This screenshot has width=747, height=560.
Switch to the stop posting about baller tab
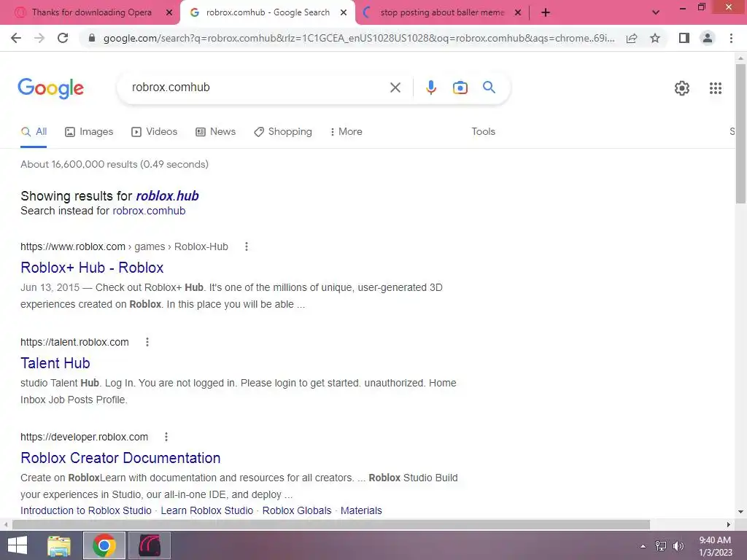click(441, 12)
